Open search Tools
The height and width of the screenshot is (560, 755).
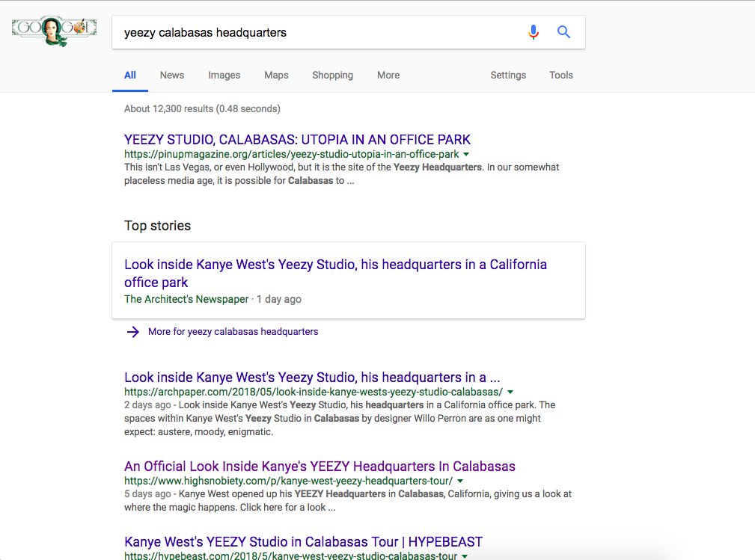click(x=561, y=75)
